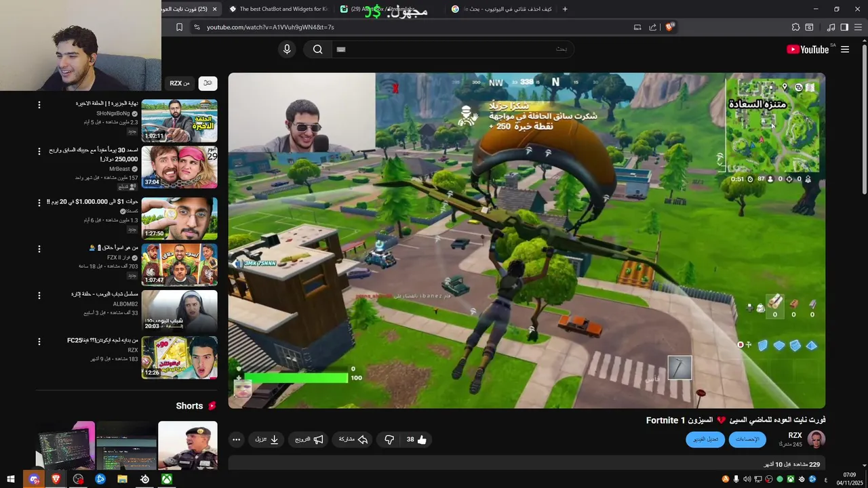Screen dimensions: 868x488
Task: Click the browser bookmark icon left of the address bar
Action: click(179, 27)
